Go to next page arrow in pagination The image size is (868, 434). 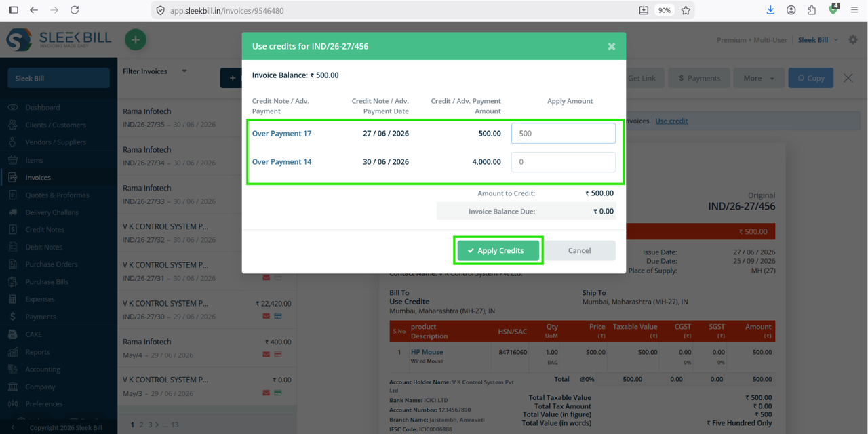157,425
